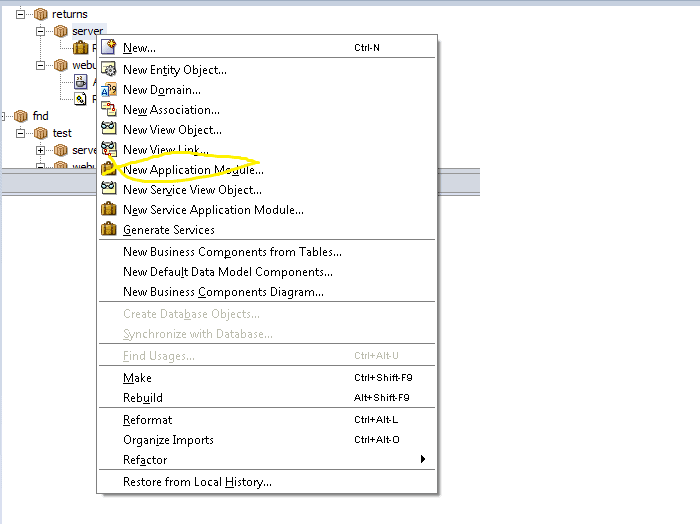
Task: Collapse the server node under returns
Action: [41, 31]
